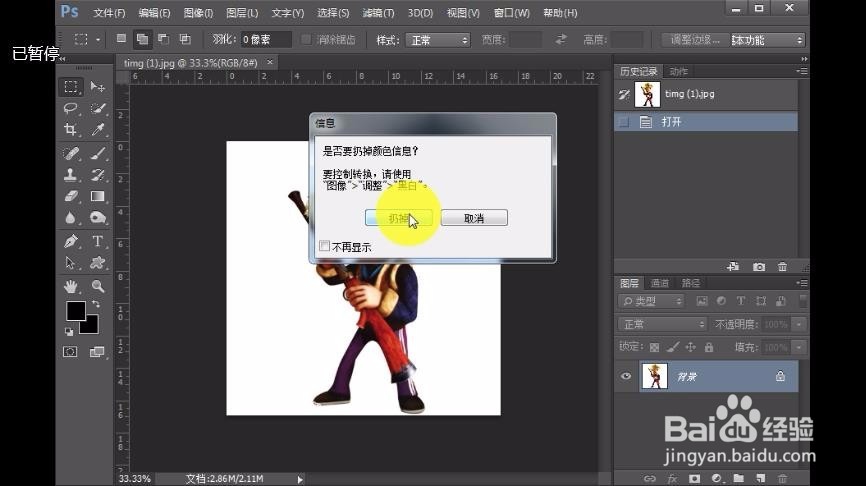Open the 样式 style dropdown
The image size is (866, 486).
pos(437,40)
